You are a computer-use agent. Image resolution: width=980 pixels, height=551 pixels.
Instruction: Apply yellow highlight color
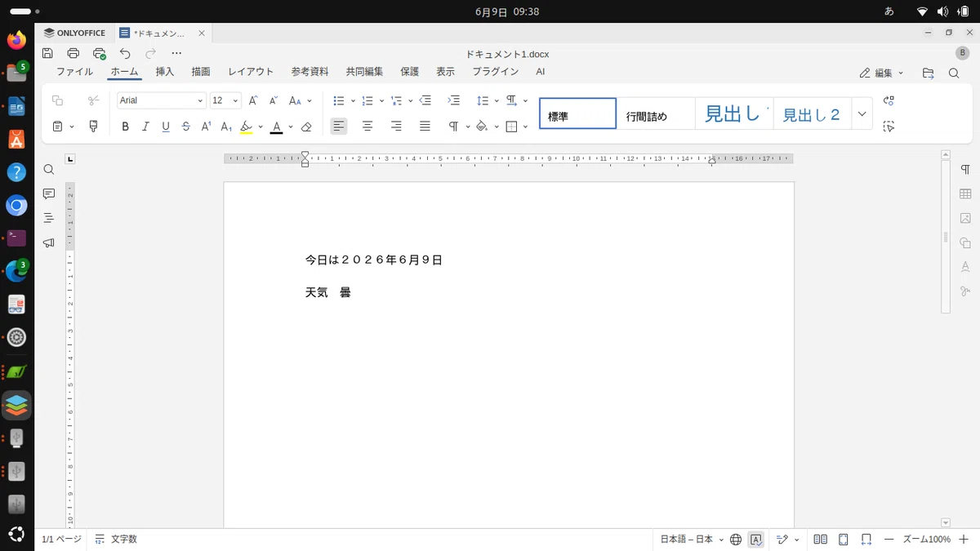coord(247,127)
